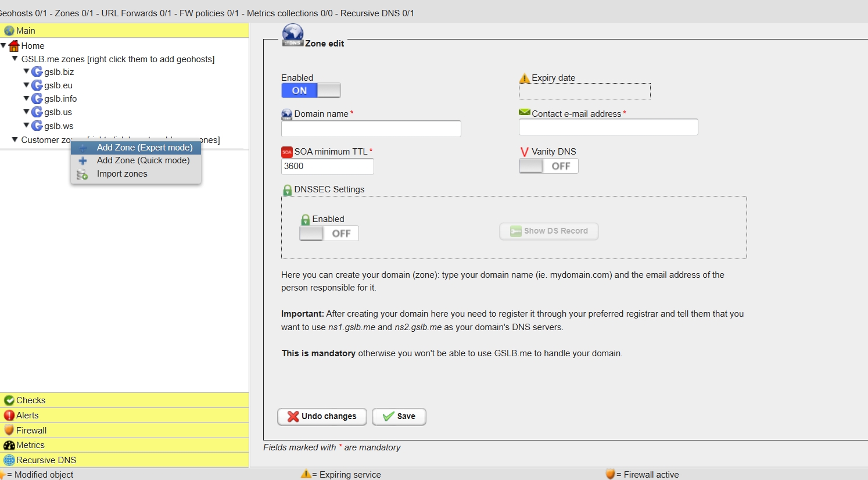Click the Show DS Record button
Screen dimensions: 868x480
pos(549,231)
